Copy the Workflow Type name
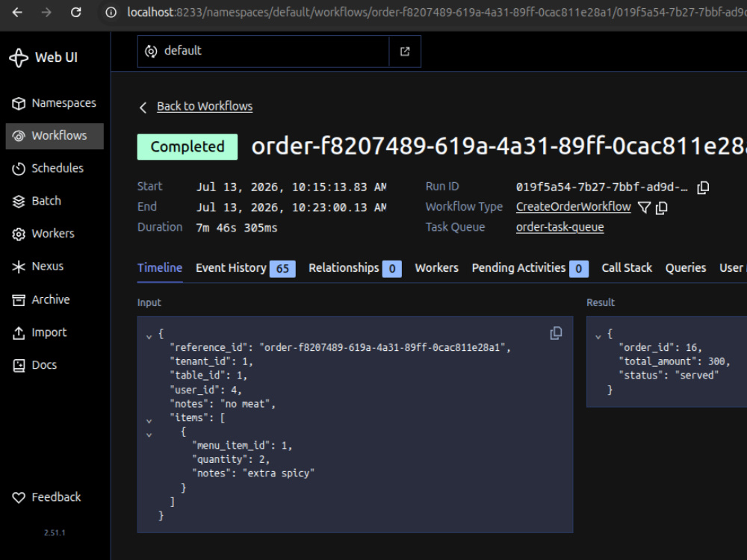The image size is (747, 560). click(662, 208)
